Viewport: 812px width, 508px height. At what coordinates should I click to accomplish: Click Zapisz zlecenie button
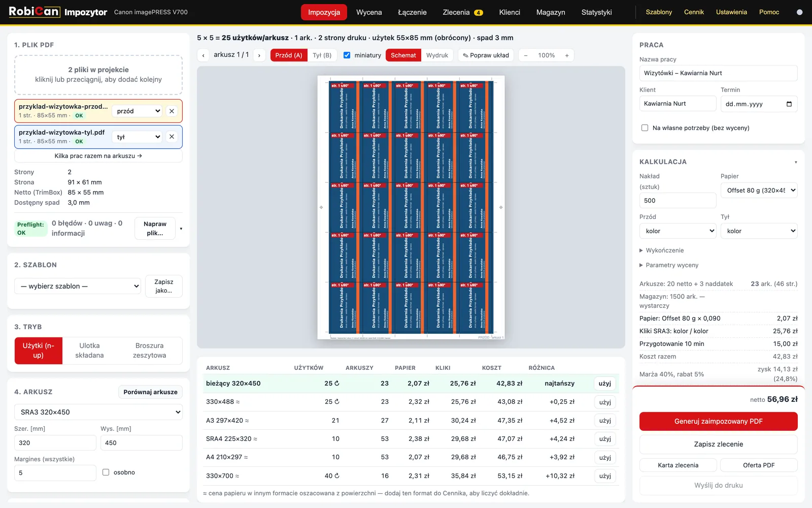coord(718,444)
